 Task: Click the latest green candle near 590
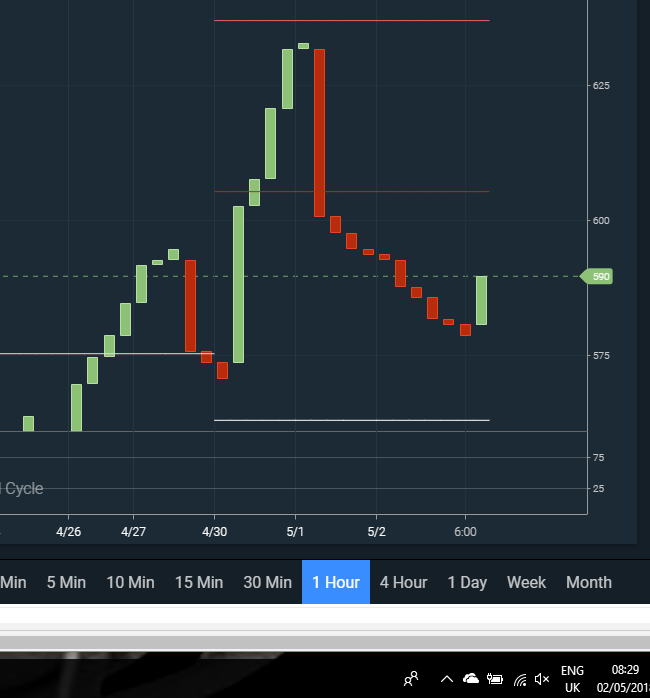tap(482, 300)
